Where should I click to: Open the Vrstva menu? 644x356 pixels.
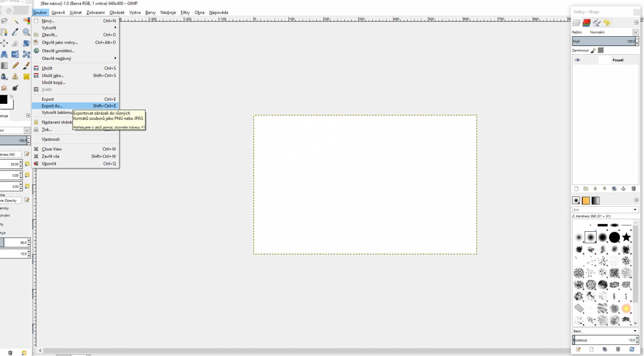click(x=135, y=12)
